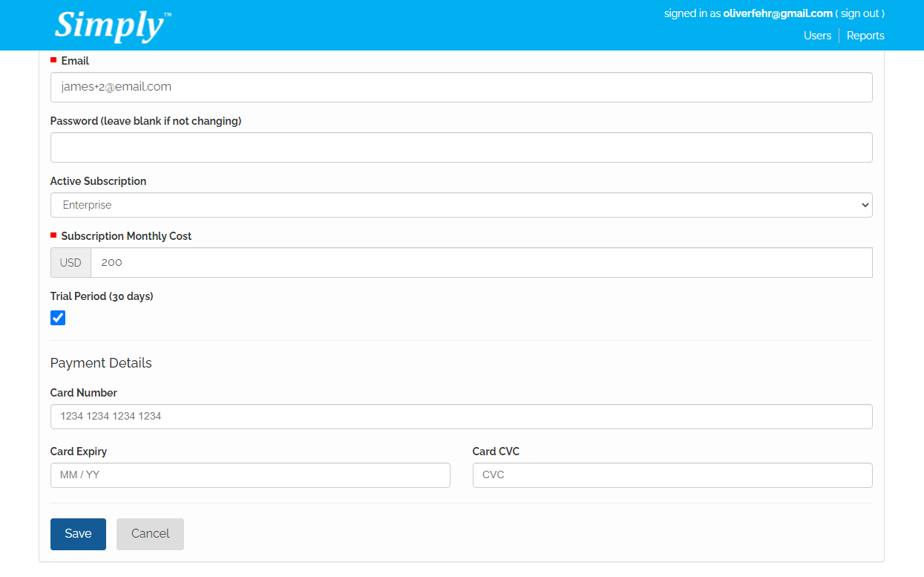Image resolution: width=924 pixels, height=577 pixels.
Task: Focus the Card CVC field
Action: 672,475
